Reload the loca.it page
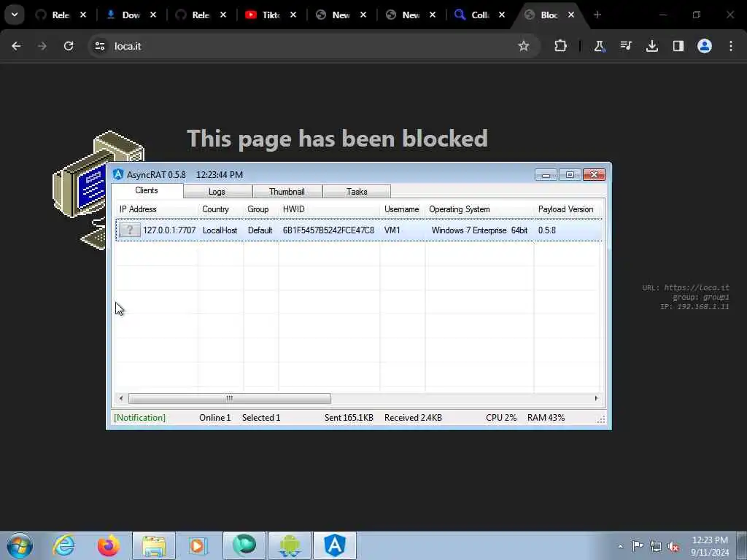Viewport: 747px width, 560px height. pyautogui.click(x=69, y=46)
